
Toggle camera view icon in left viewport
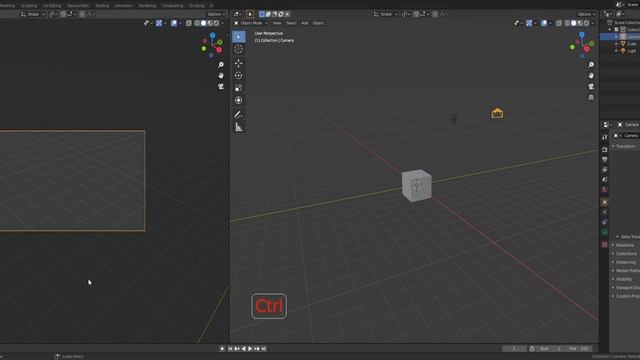[x=221, y=87]
